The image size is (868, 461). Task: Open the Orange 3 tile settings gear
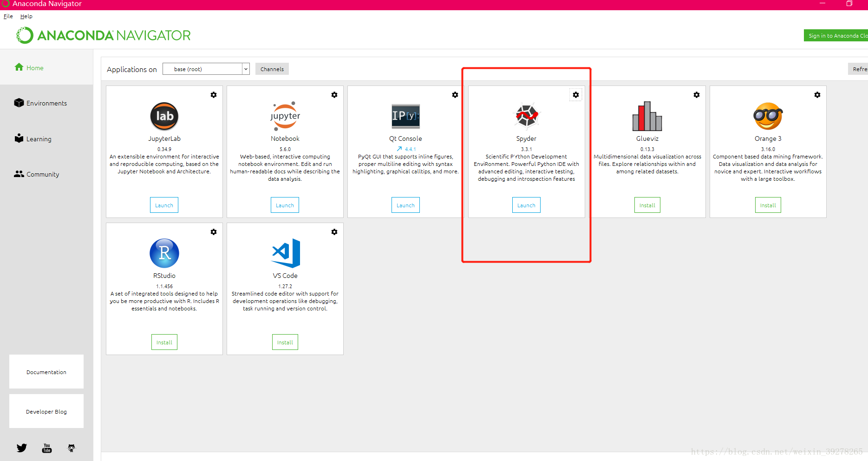[x=817, y=95]
